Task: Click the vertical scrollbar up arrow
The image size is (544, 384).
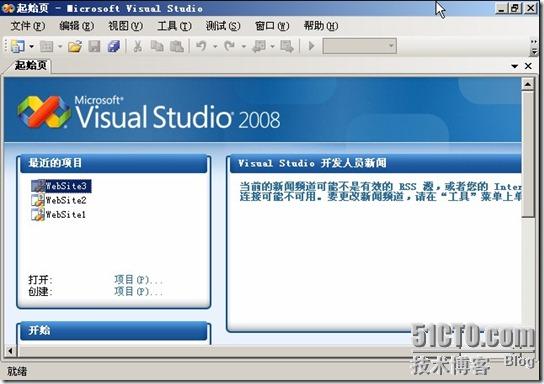Action: tap(528, 84)
